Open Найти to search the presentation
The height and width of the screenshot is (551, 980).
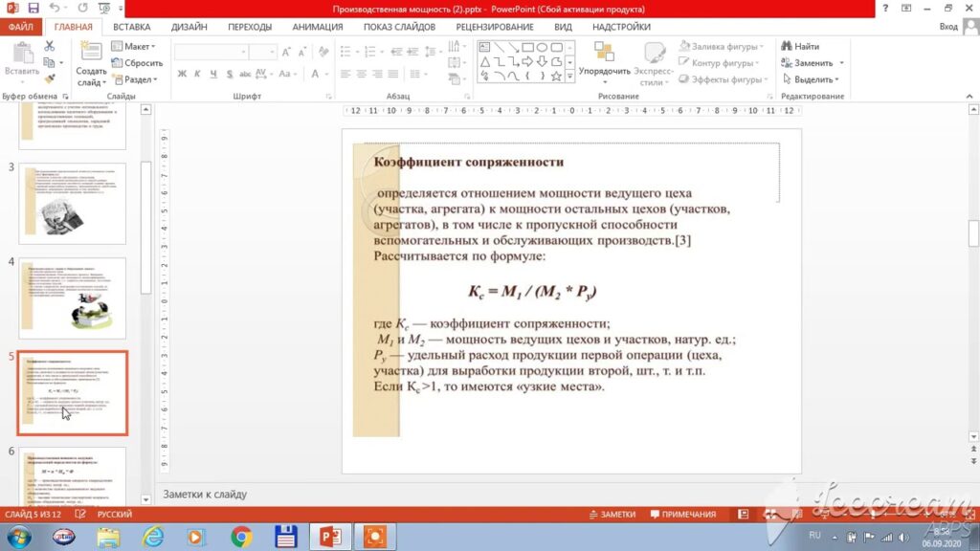(x=801, y=45)
